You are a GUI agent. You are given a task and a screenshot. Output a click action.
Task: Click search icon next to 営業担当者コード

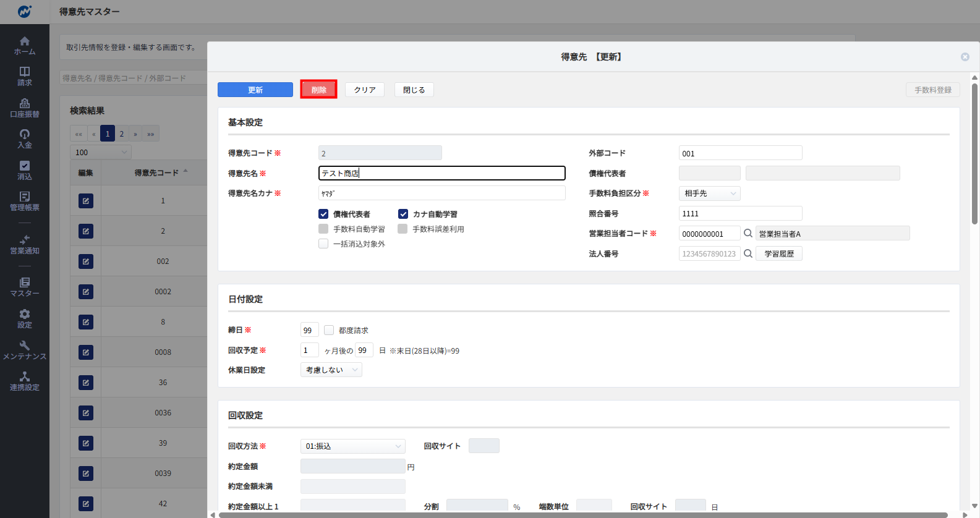(748, 233)
